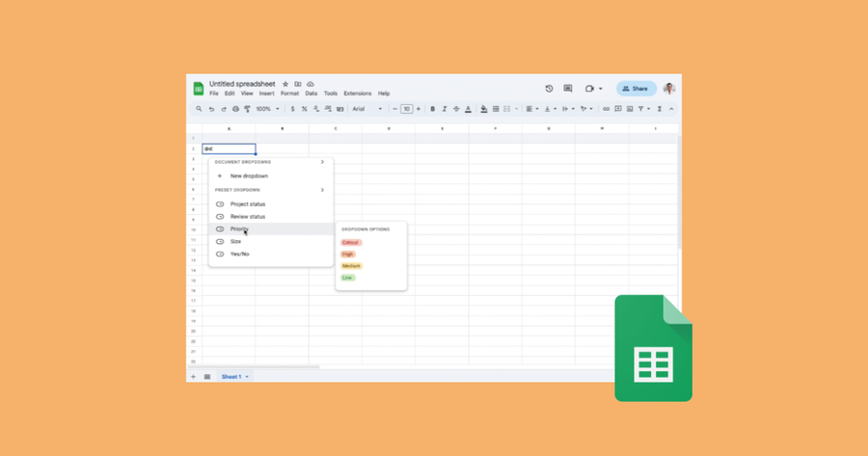
Task: Select the Review status preset
Action: 271,216
